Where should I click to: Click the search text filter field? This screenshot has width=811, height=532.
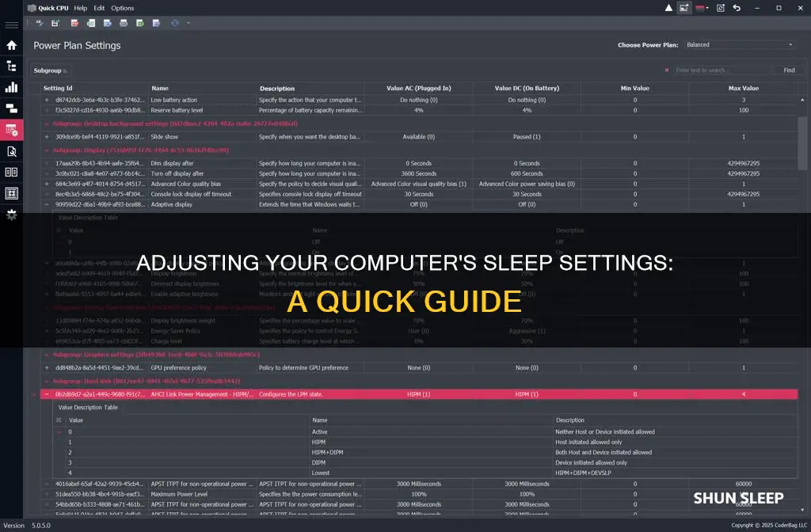721,70
